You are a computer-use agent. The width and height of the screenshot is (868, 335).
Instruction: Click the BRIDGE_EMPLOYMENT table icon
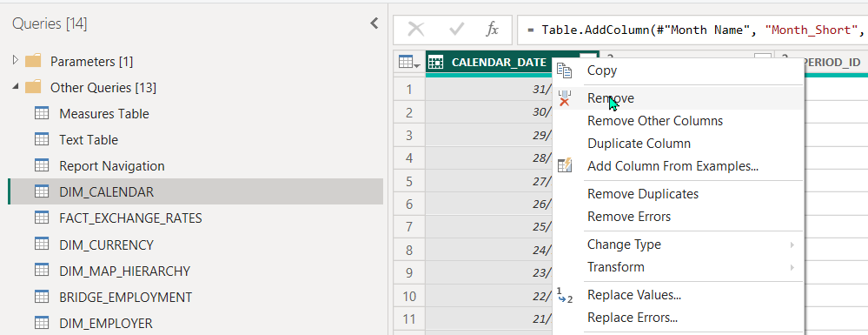click(42, 297)
